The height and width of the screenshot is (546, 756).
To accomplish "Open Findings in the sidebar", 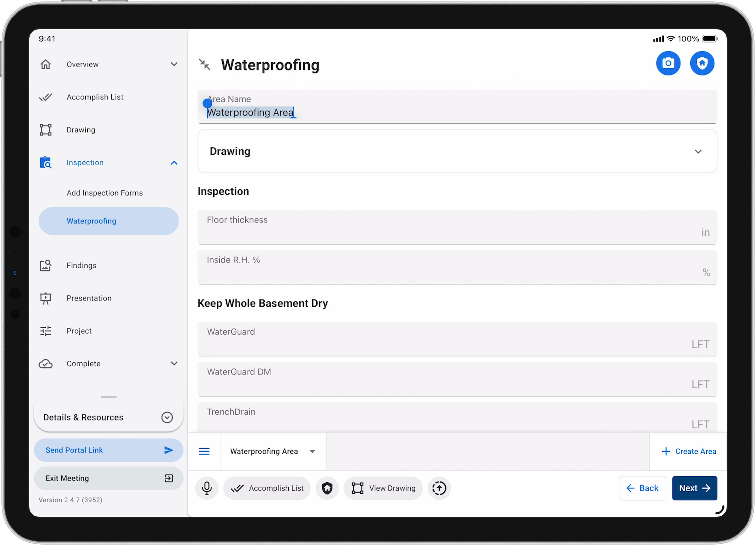I will coord(81,265).
